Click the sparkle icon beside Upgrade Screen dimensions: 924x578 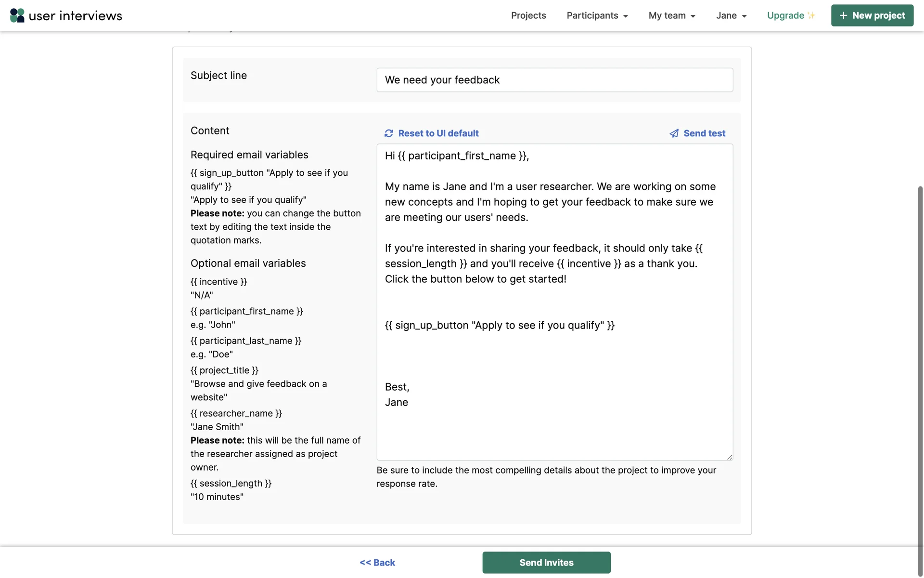(811, 15)
